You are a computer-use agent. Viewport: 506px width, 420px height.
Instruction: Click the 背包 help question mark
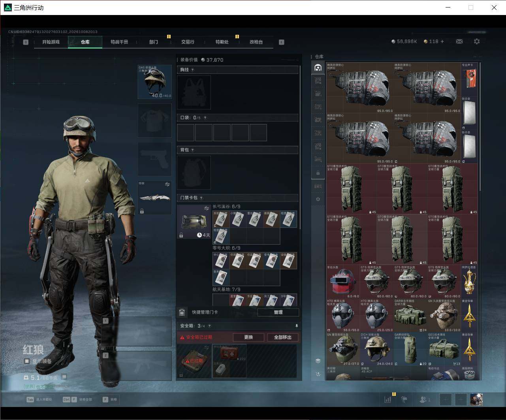point(193,150)
